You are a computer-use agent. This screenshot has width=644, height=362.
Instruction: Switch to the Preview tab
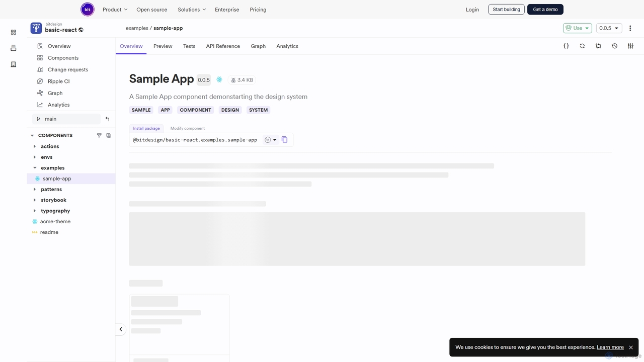coord(163,46)
